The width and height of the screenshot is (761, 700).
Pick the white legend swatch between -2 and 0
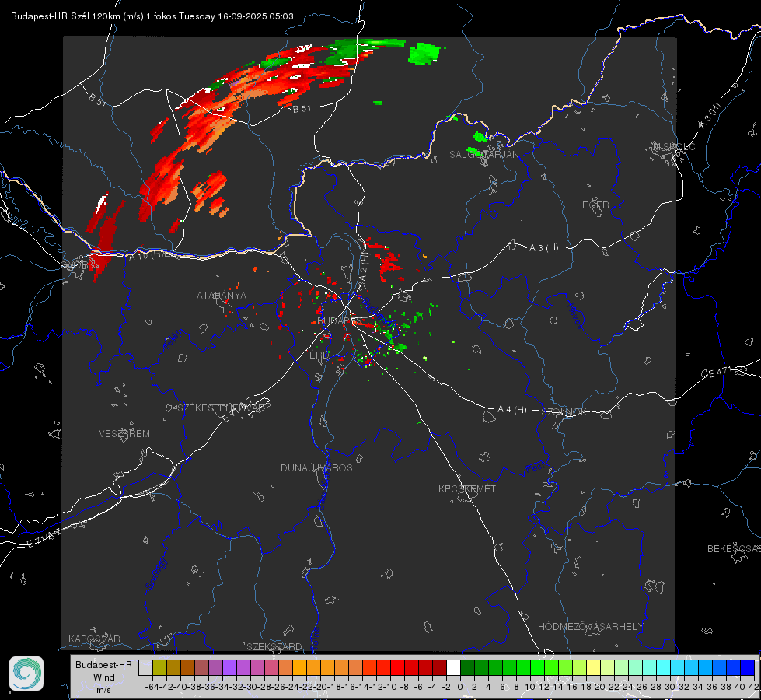[x=453, y=667]
